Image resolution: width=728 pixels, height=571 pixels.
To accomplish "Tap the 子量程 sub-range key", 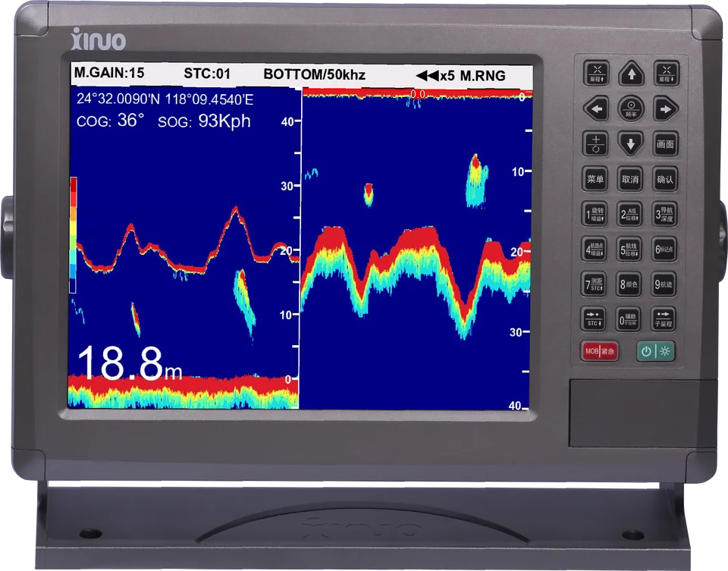I will (x=663, y=319).
